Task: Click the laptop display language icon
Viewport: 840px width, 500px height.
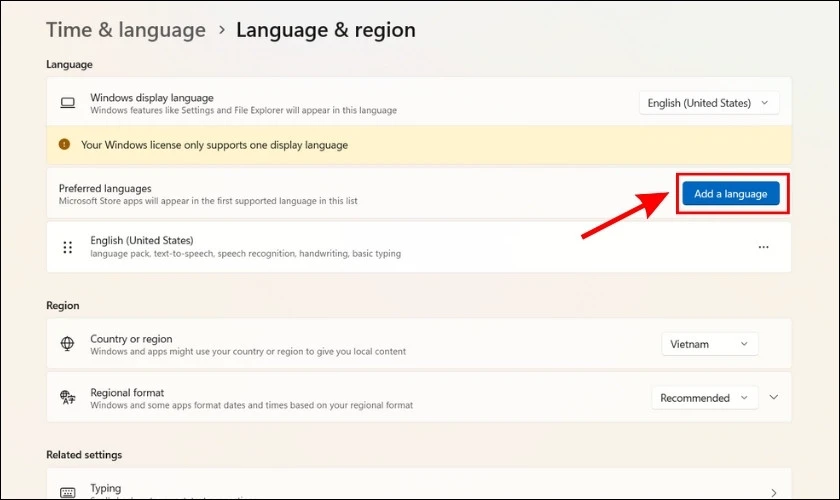Action: [68, 103]
